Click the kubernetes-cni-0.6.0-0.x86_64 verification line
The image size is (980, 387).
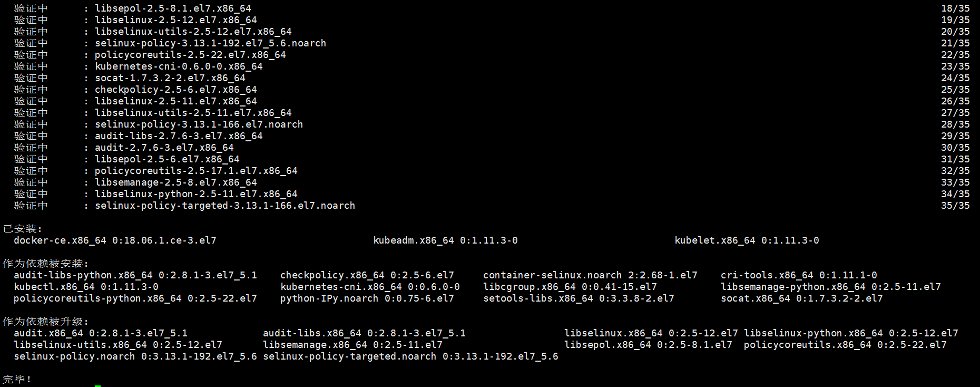pos(179,66)
